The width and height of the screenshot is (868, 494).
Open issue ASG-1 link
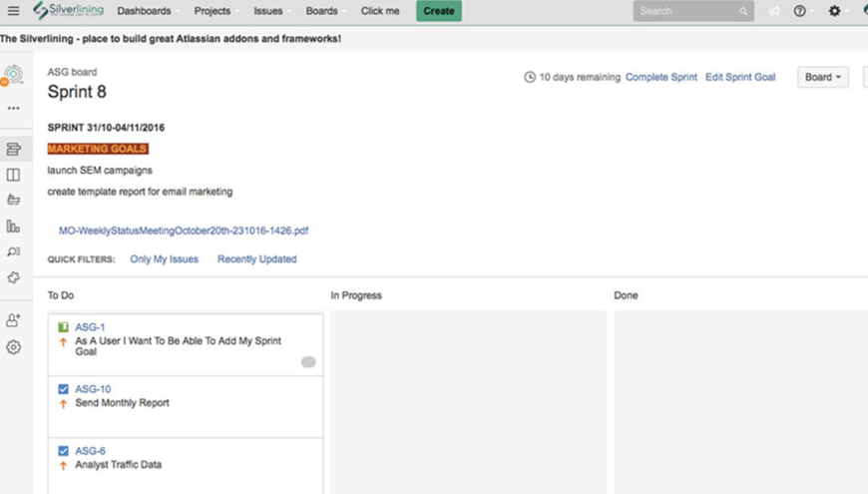pyautogui.click(x=90, y=327)
